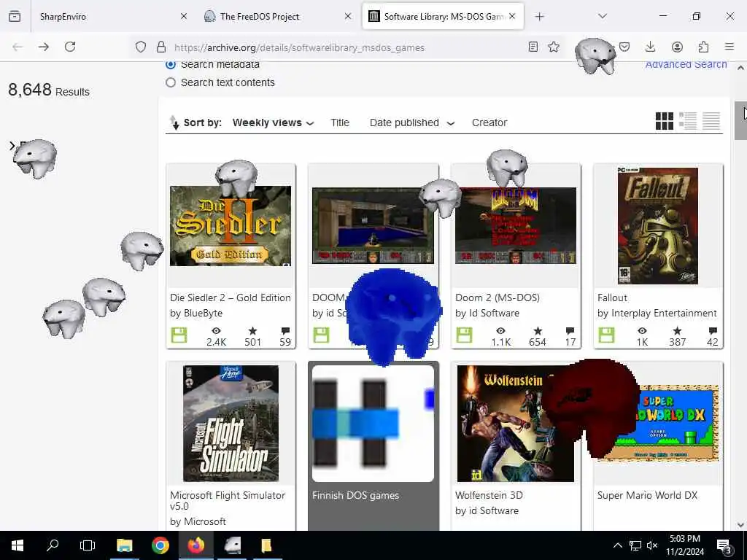Click the page vertical scrollbar thumb
The height and width of the screenshot is (560, 747).
tap(741, 120)
